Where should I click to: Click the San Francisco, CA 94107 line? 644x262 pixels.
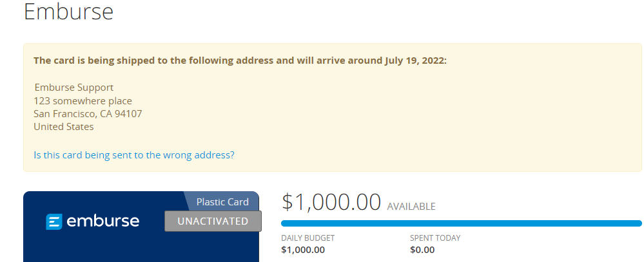pos(88,114)
